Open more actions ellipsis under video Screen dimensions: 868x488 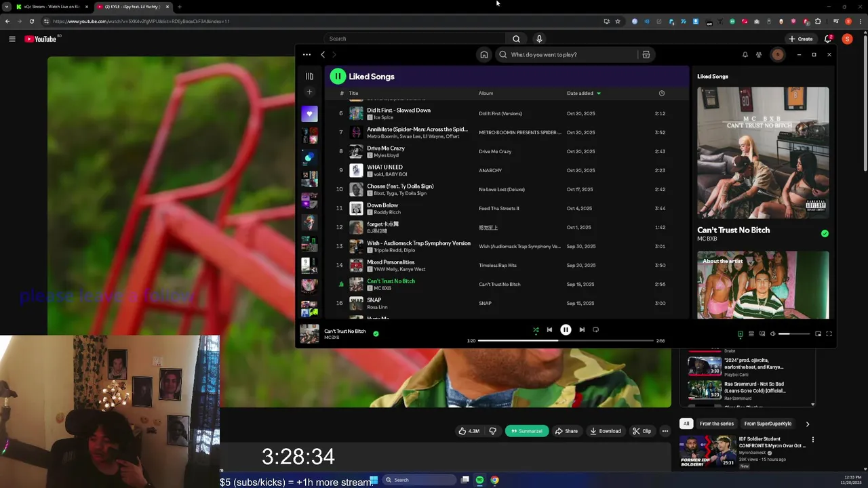(x=665, y=431)
